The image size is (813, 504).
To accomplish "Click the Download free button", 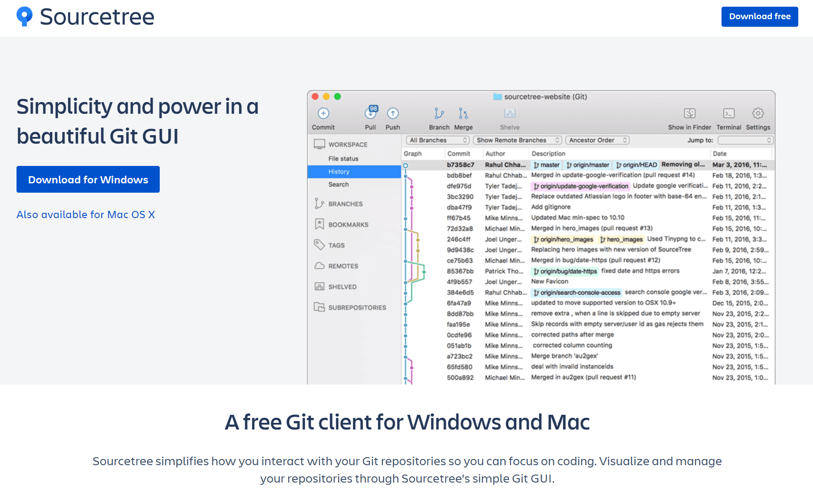I will point(759,17).
